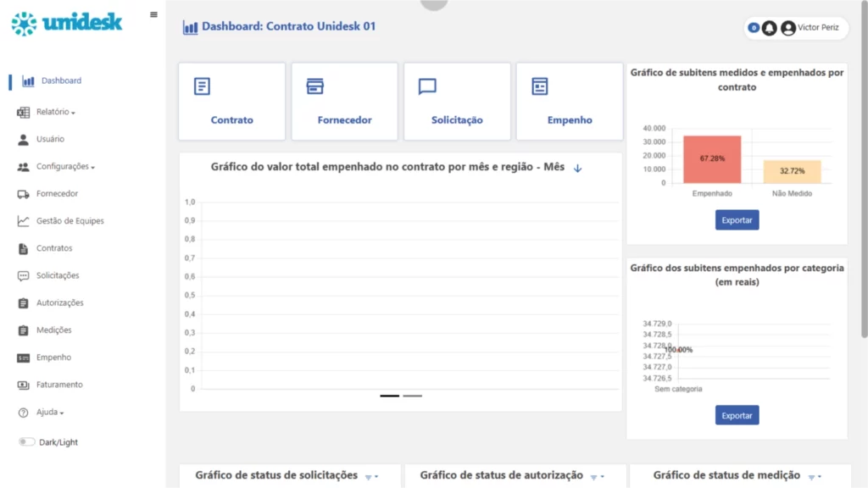Click Exportar under the subitens medidos chart
The image size is (868, 488).
(x=737, y=219)
